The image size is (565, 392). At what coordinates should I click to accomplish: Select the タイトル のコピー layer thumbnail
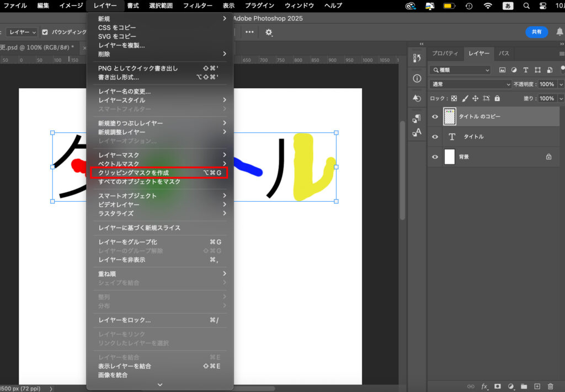[449, 117]
